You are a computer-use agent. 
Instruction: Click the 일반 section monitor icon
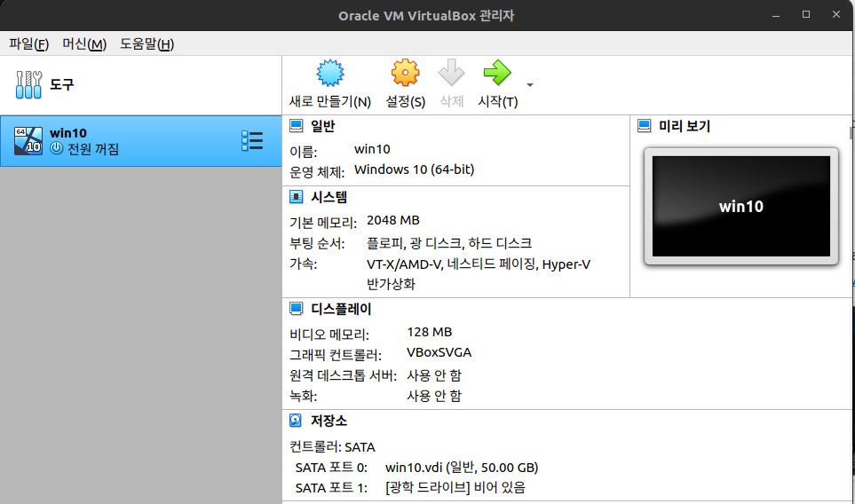[x=296, y=126]
